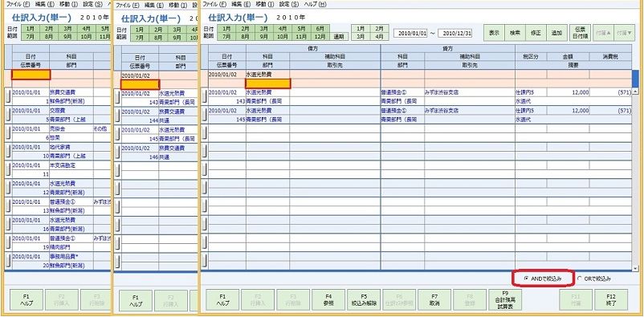The height and width of the screenshot is (317, 644).
Task: Click the 12,000 amount in the 145 row
Action: 580,111
